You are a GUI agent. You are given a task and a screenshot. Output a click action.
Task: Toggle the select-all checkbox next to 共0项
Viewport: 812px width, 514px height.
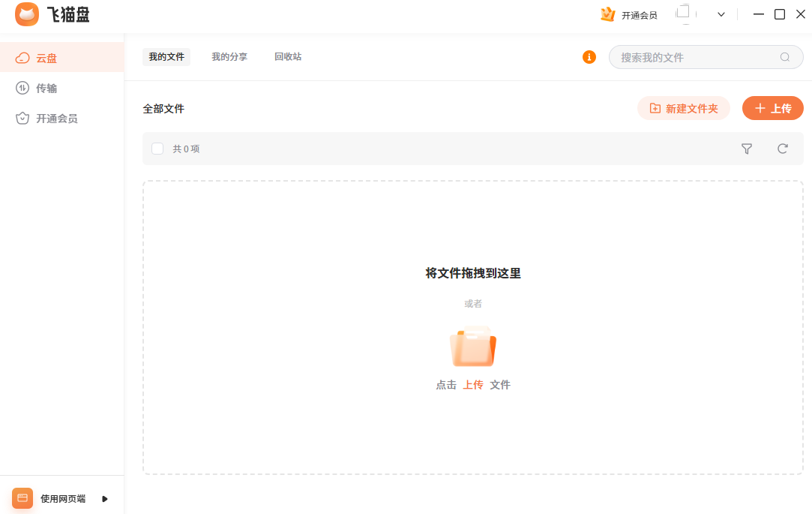coord(157,149)
